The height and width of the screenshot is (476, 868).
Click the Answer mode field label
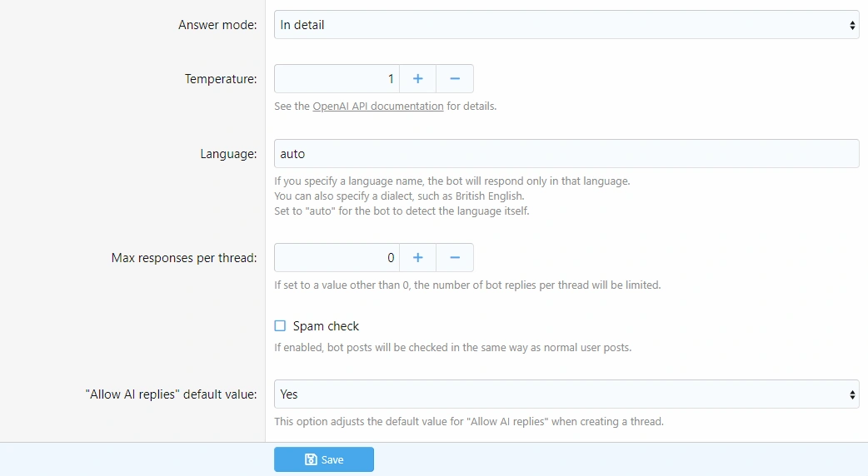click(217, 25)
